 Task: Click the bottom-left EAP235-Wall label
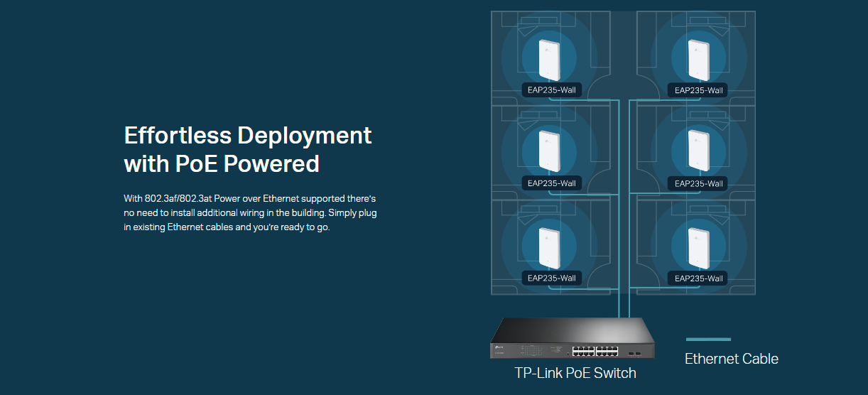pyautogui.click(x=551, y=278)
